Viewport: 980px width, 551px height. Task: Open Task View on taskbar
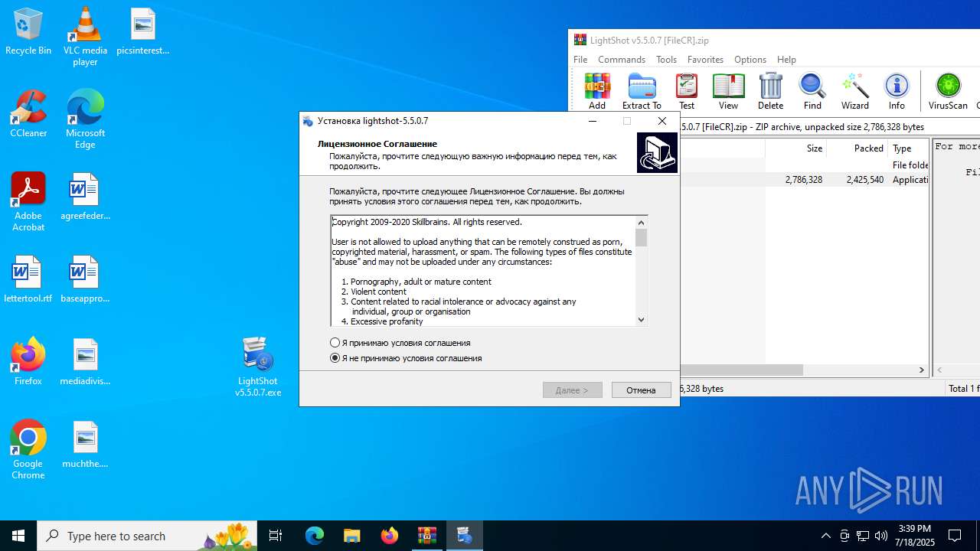click(276, 536)
